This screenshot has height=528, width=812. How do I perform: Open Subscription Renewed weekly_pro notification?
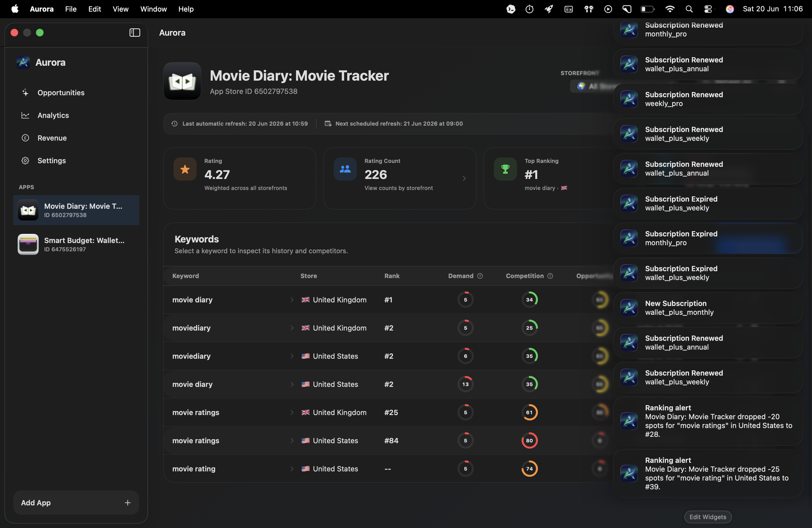click(708, 99)
